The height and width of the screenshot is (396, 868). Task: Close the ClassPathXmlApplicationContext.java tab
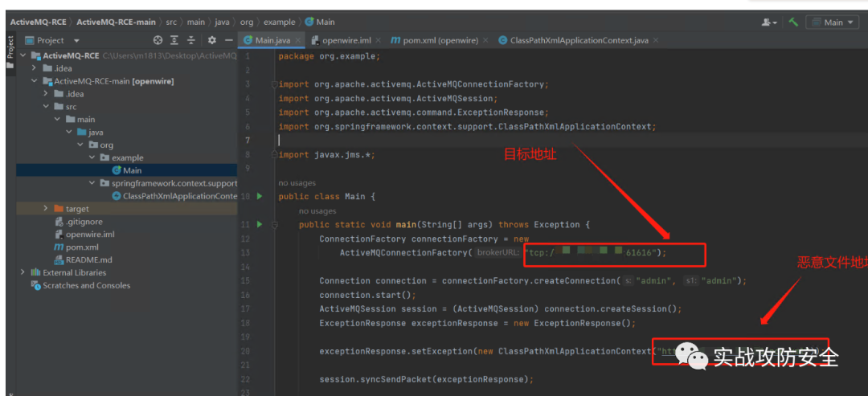click(x=656, y=40)
